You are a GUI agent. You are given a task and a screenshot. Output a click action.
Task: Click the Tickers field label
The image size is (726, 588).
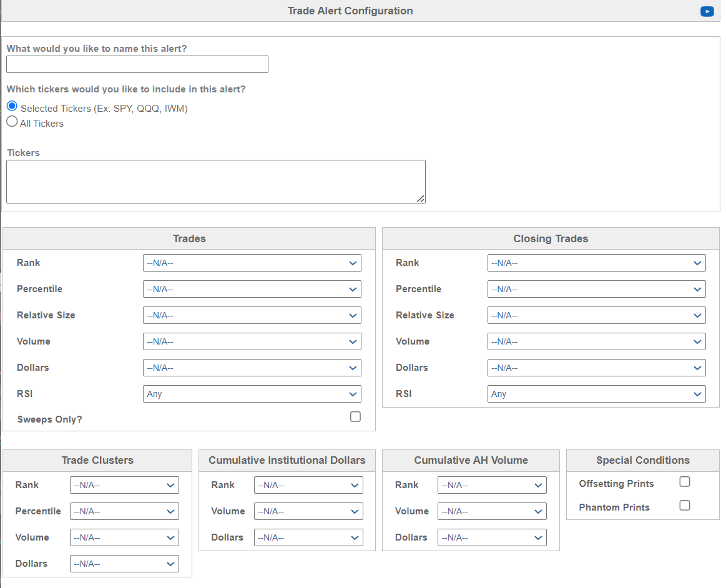tap(23, 153)
